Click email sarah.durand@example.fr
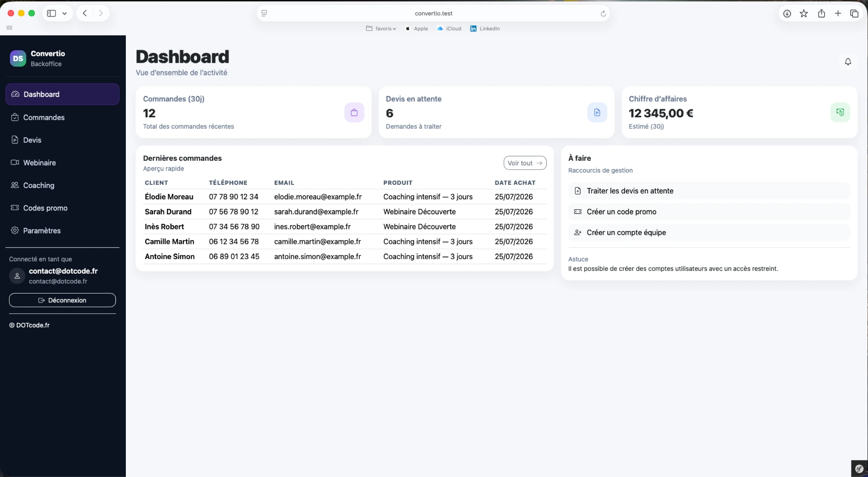868x477 pixels. coord(316,212)
